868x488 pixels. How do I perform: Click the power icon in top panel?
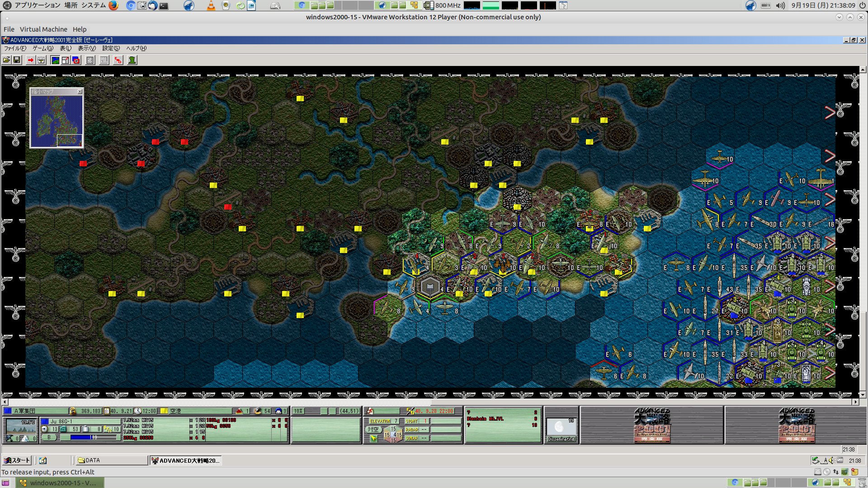tap(862, 5)
